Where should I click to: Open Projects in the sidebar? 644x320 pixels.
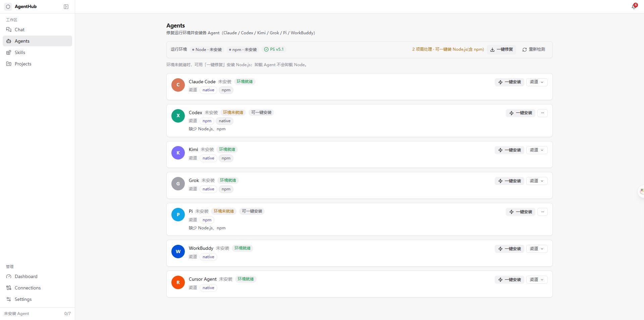[37, 64]
